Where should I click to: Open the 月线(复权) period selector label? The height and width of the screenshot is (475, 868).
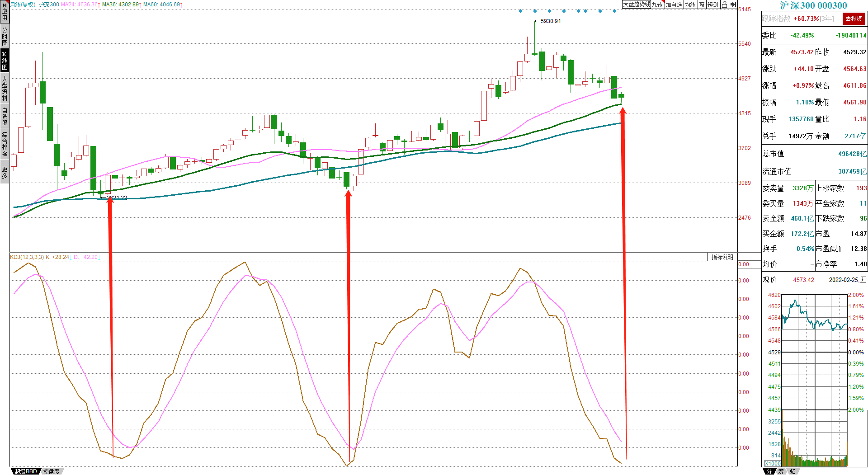coord(23,5)
